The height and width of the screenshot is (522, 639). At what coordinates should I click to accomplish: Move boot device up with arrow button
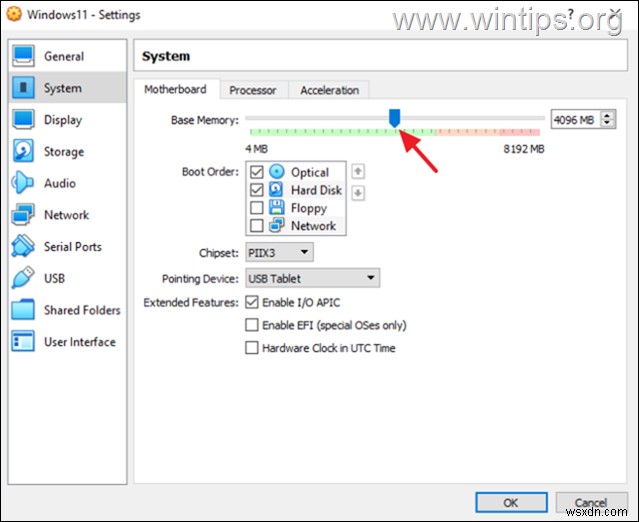click(358, 171)
